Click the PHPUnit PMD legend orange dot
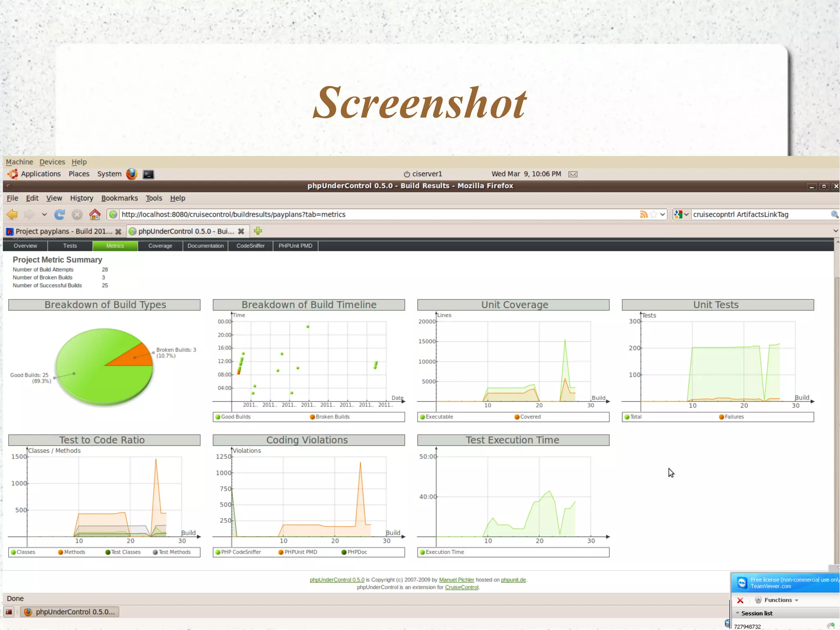This screenshot has height=630, width=840. point(281,552)
